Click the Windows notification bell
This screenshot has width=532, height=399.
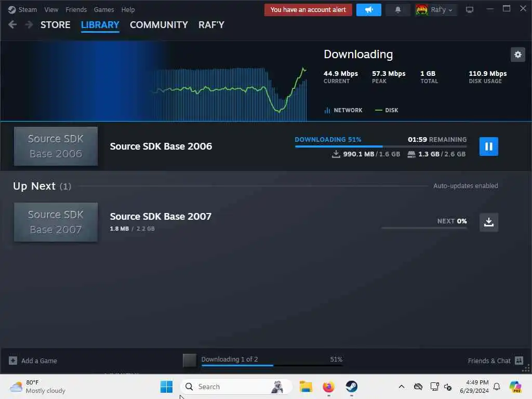pyautogui.click(x=497, y=387)
